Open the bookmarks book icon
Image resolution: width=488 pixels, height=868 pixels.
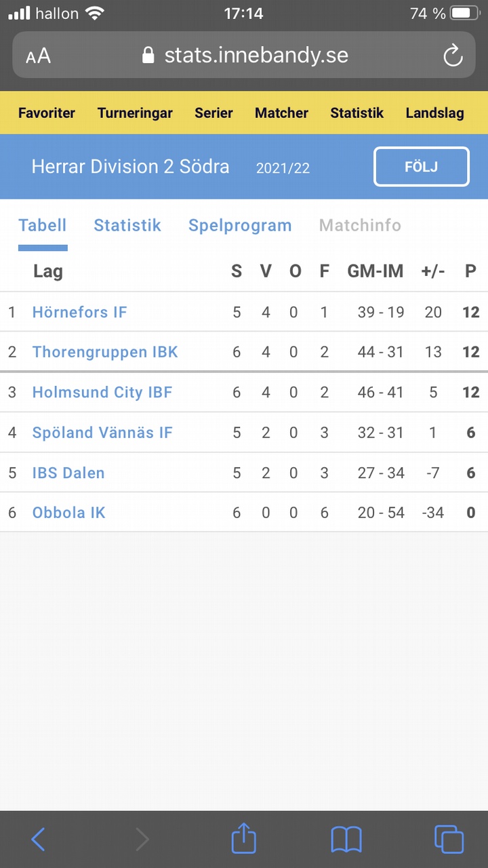coord(346,840)
